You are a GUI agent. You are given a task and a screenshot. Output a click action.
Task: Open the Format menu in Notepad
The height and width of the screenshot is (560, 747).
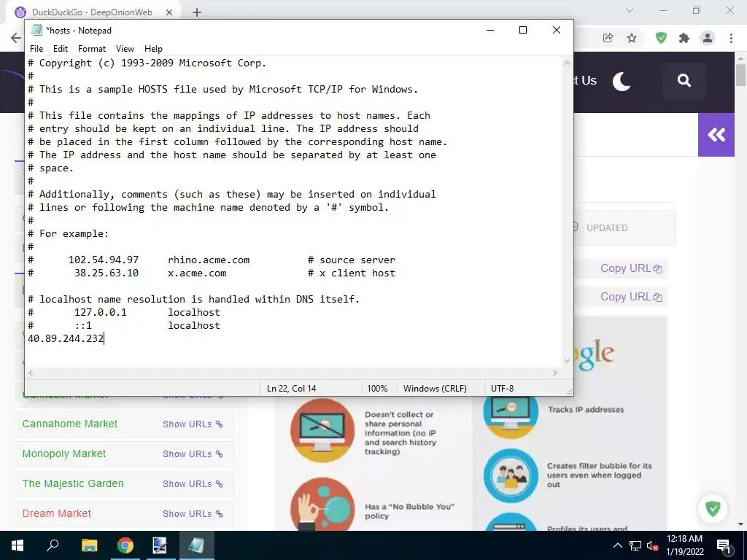91,49
